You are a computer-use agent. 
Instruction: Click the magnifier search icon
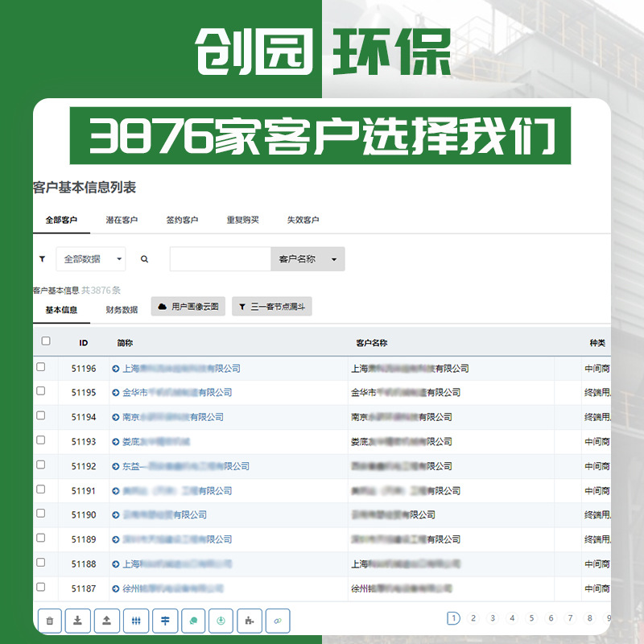pyautogui.click(x=145, y=259)
